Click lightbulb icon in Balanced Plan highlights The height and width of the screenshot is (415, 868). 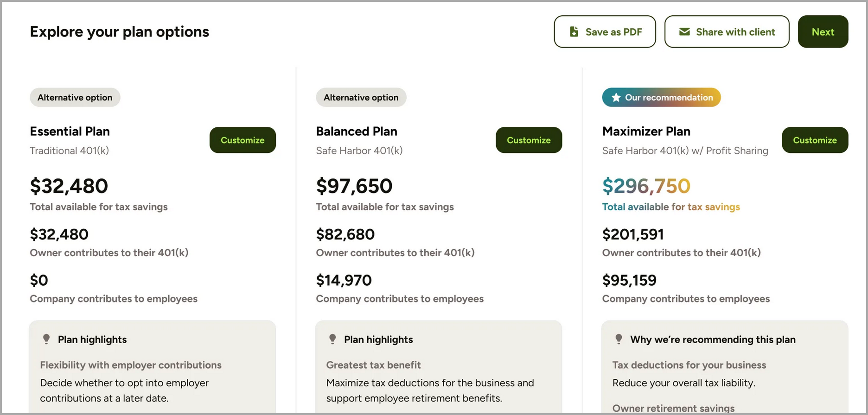click(x=332, y=339)
